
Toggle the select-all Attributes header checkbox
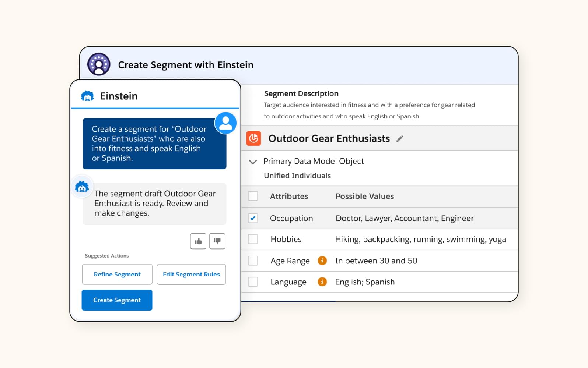253,196
